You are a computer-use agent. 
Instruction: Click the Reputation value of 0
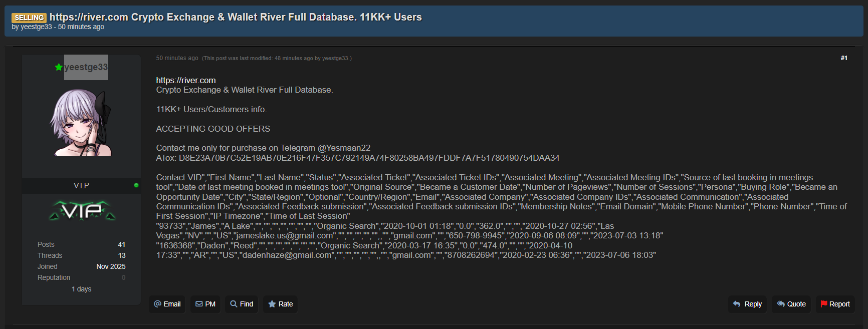point(123,277)
